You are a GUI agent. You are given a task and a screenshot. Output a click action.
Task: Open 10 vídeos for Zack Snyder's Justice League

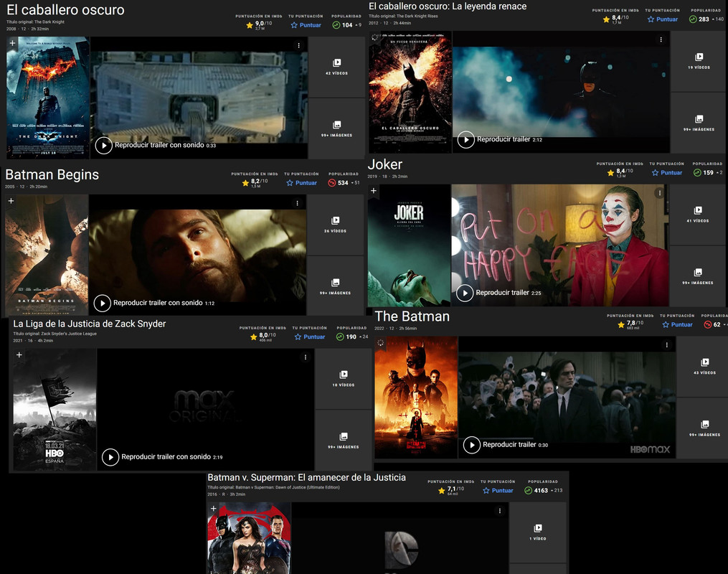pyautogui.click(x=344, y=379)
